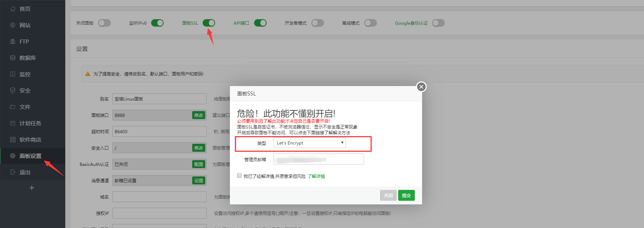This screenshot has width=644, height=228.
Task: Close the 面板SSL dialog with X
Action: click(x=421, y=87)
